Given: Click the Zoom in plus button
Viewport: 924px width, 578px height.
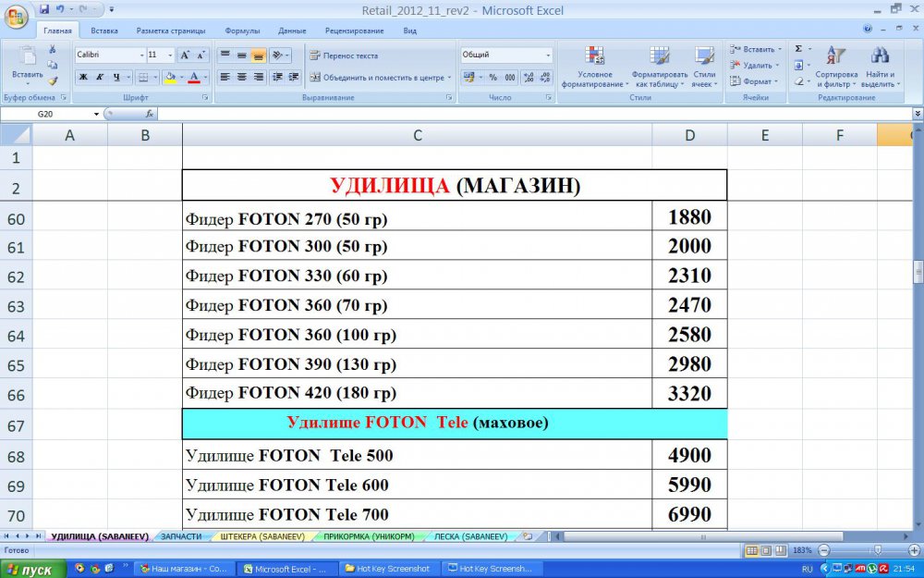Looking at the screenshot, I should click(x=914, y=550).
